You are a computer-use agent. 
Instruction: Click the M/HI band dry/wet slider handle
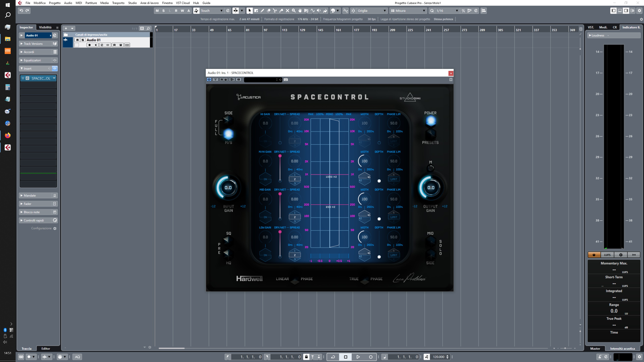(x=280, y=156)
